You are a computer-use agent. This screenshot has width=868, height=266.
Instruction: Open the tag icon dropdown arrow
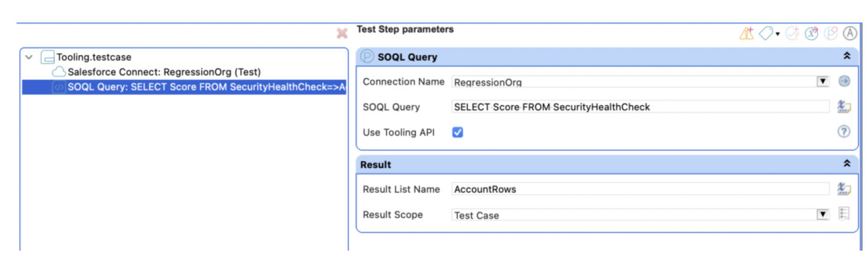(x=778, y=34)
